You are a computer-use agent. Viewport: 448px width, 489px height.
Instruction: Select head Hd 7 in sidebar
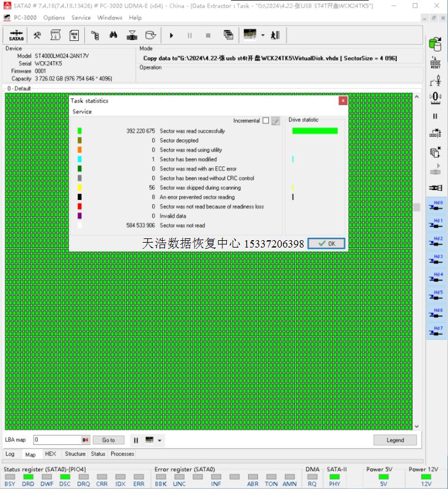click(x=436, y=332)
